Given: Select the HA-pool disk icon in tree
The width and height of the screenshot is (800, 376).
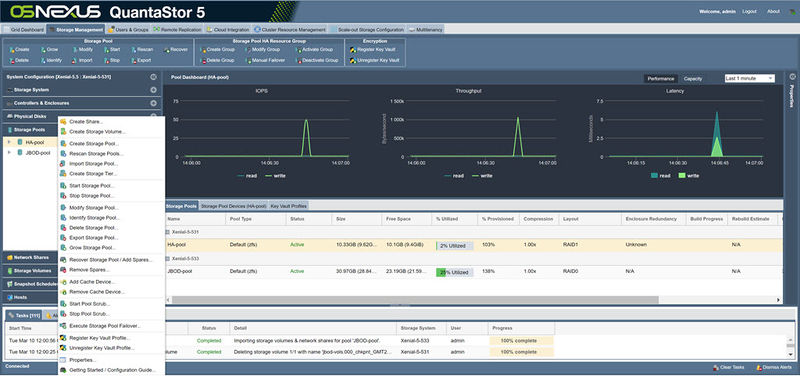Looking at the screenshot, I should click(20, 142).
